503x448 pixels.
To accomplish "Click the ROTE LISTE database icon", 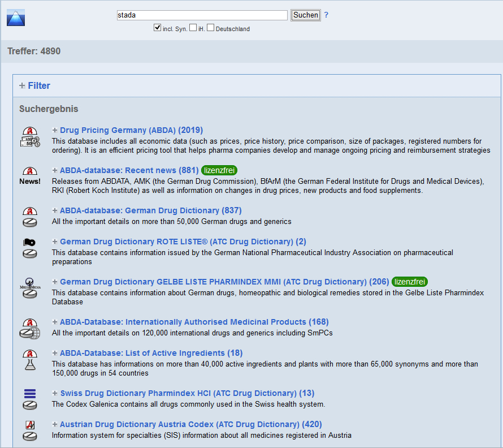I will coord(30,248).
